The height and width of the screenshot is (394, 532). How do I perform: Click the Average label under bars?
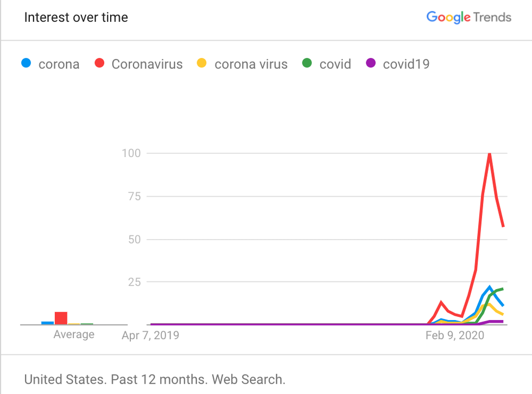[74, 334]
